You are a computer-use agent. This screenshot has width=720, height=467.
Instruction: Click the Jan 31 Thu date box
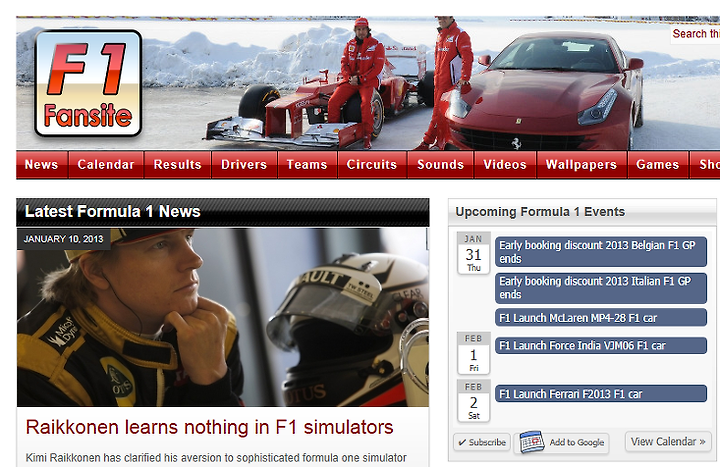(473, 253)
